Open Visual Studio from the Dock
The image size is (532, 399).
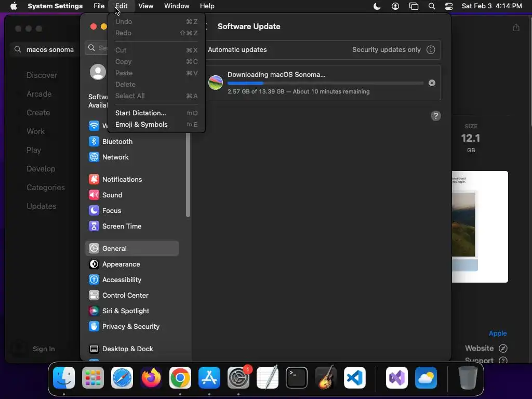[x=397, y=378]
